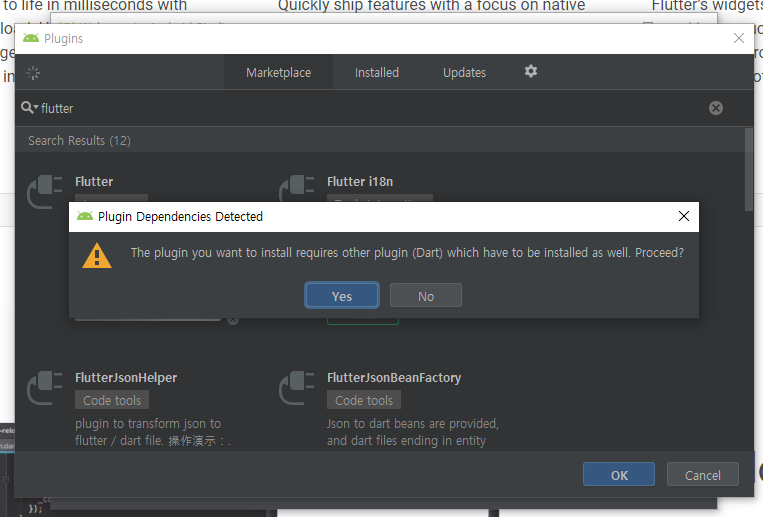Image resolution: width=763 pixels, height=517 pixels.
Task: Click the loading spinner icon
Action: pyautogui.click(x=33, y=73)
